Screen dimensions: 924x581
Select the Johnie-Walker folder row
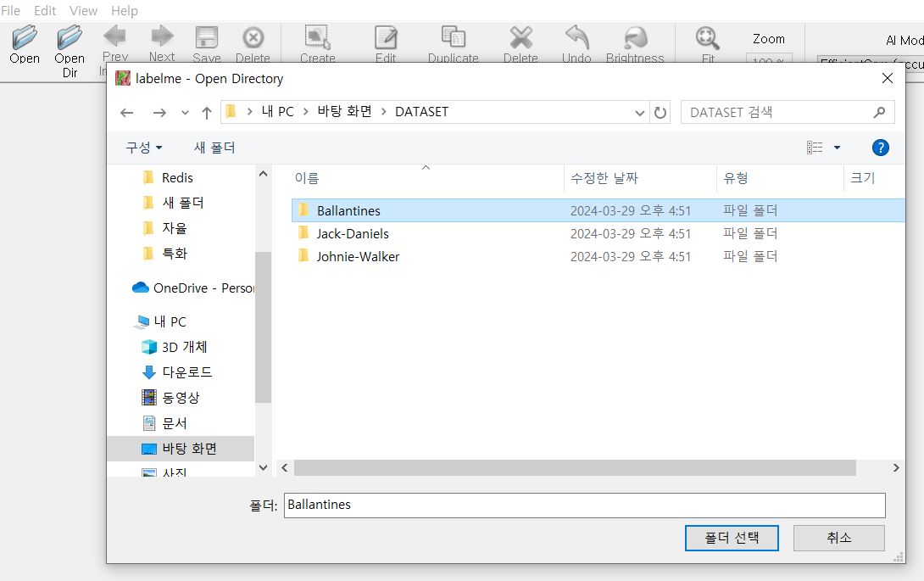[x=598, y=257]
